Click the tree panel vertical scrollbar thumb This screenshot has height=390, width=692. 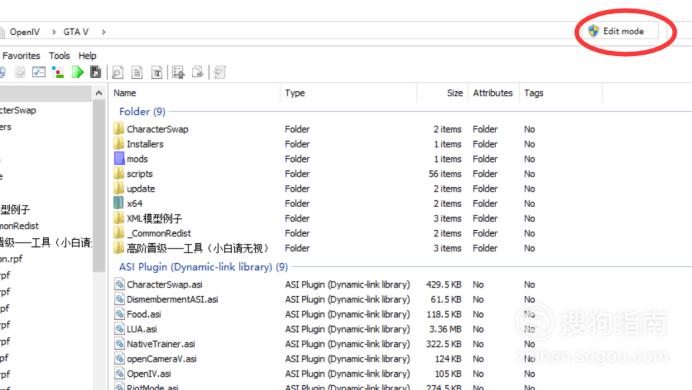99,185
